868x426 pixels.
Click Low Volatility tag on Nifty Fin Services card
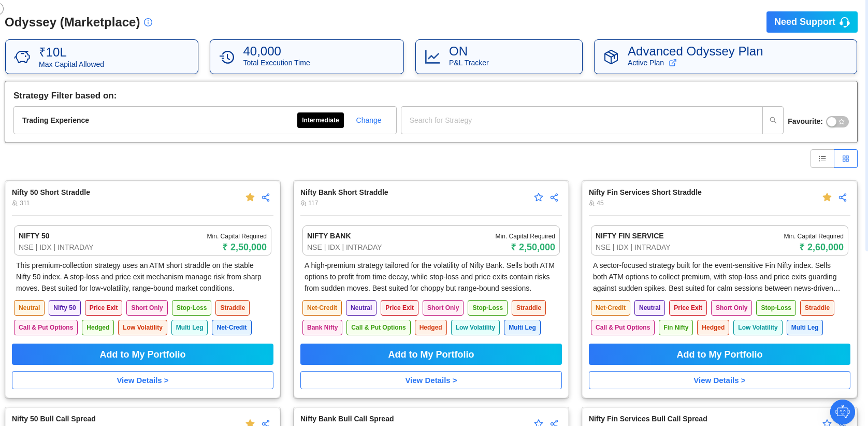(758, 328)
